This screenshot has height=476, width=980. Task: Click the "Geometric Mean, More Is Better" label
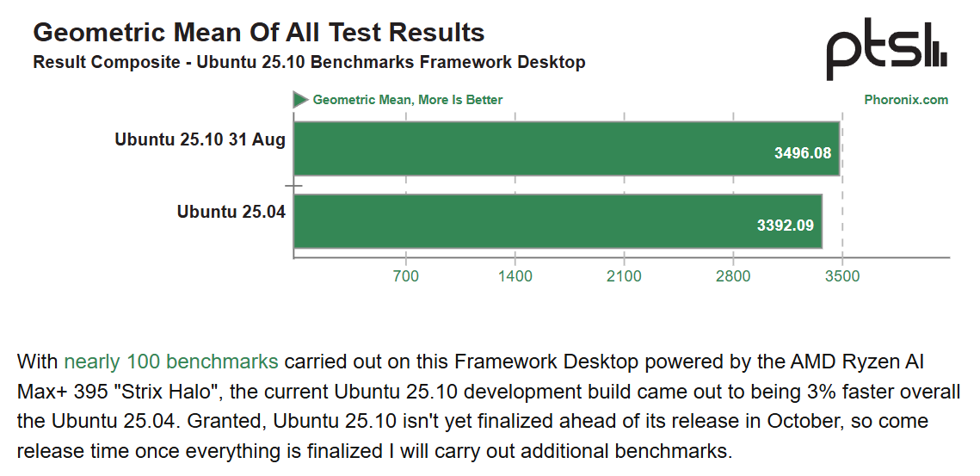[x=408, y=100]
